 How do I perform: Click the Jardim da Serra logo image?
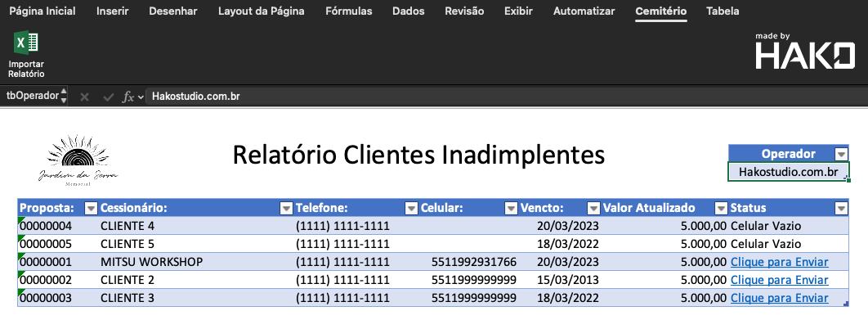click(x=78, y=161)
